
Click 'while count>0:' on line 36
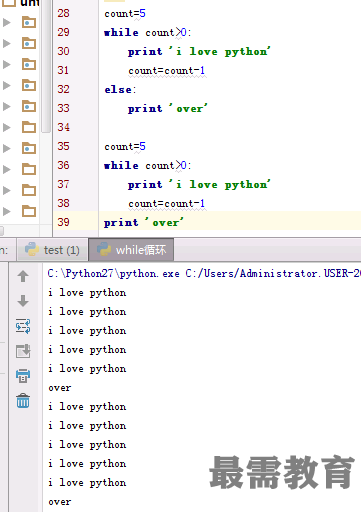point(147,166)
